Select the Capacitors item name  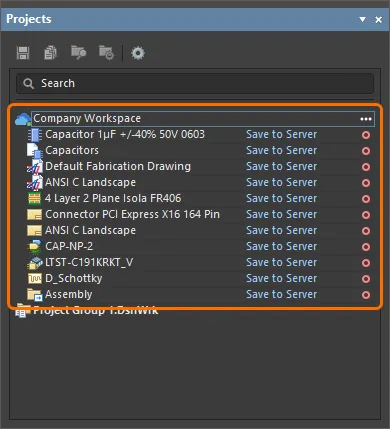click(x=72, y=150)
